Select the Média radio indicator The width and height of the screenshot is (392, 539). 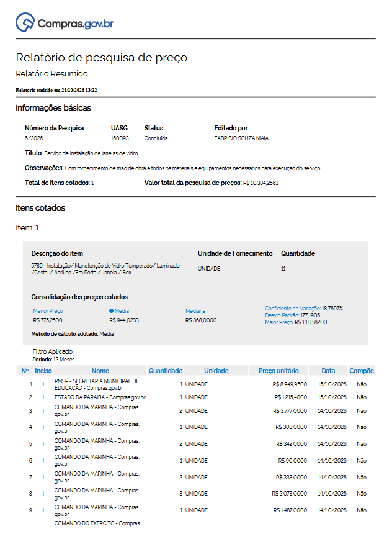111,311
